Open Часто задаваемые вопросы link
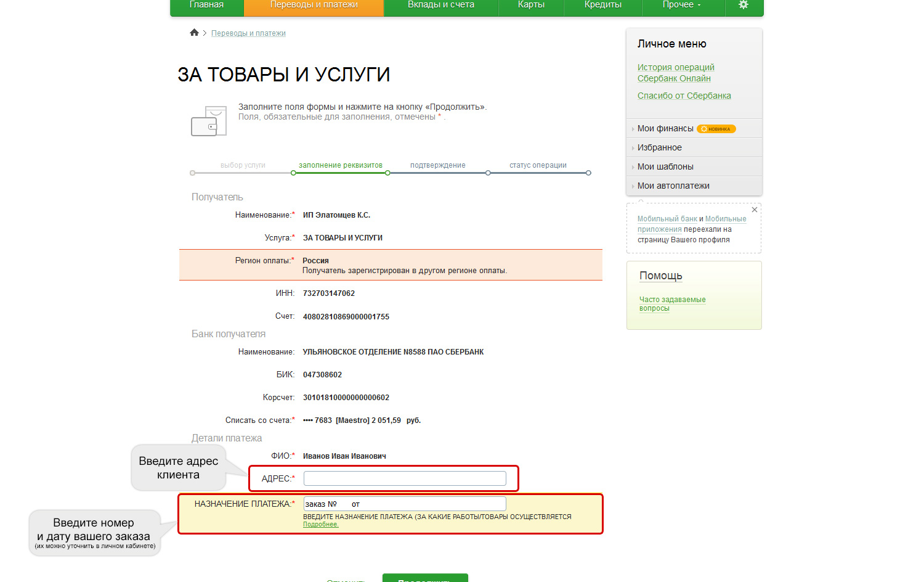This screenshot has height=582, width=924. tap(672, 304)
